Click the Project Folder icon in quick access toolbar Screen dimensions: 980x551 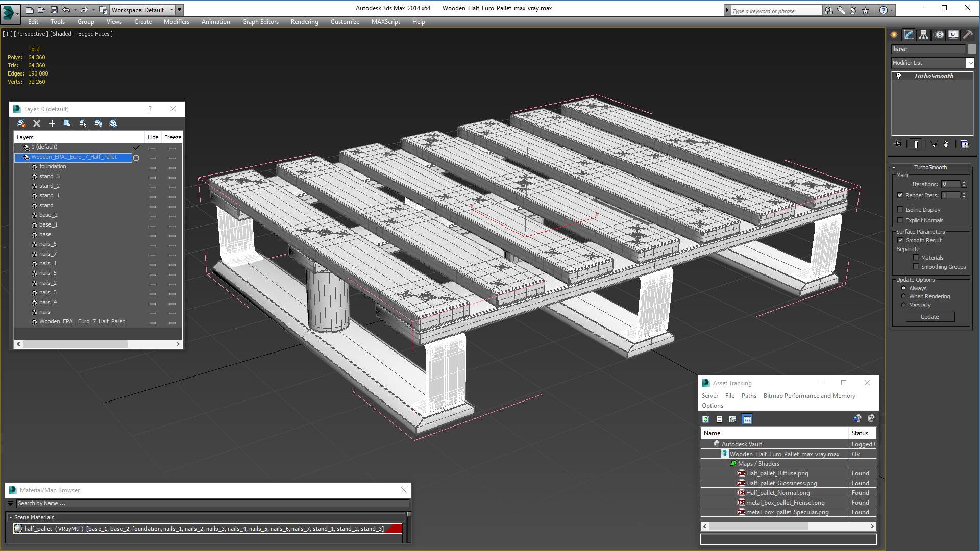(x=103, y=10)
